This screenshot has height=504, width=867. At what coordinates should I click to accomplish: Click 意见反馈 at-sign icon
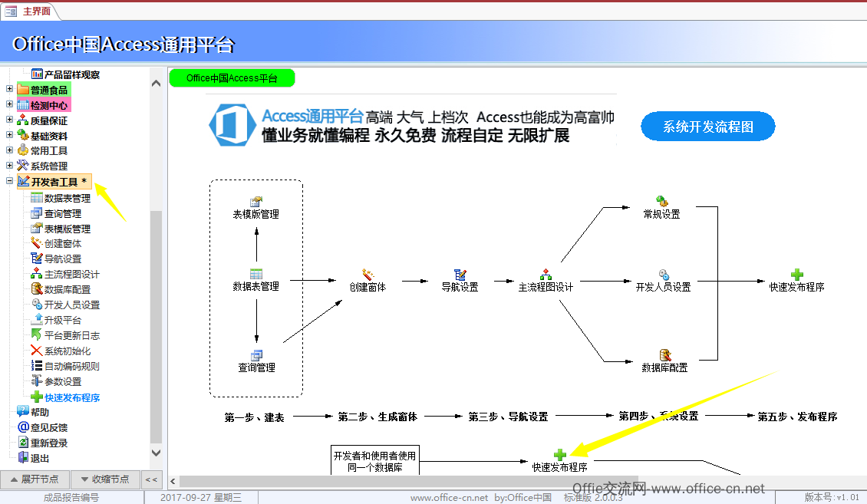tap(23, 427)
